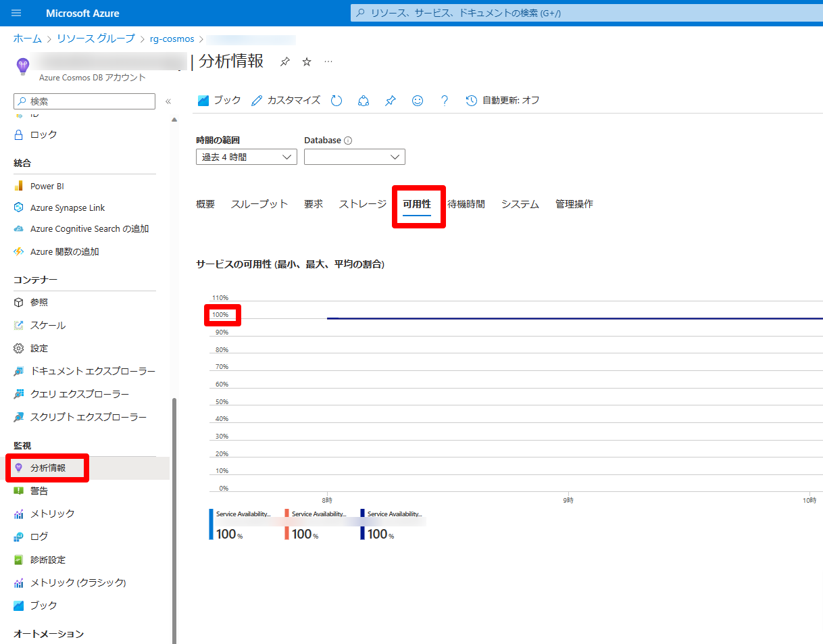Collapse the sidebar with the double chevron
Image resolution: width=823 pixels, height=644 pixels.
click(168, 101)
